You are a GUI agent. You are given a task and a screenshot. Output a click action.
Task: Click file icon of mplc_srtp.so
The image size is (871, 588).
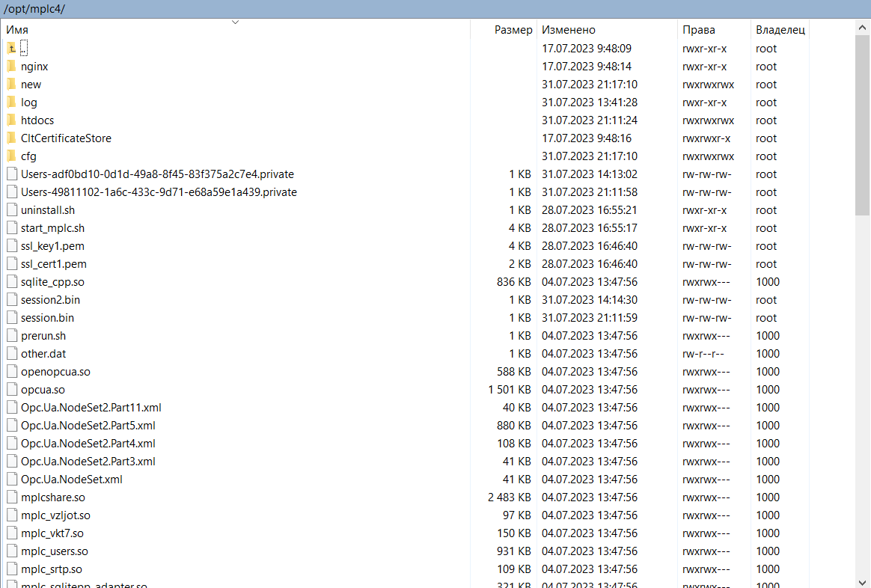[12, 569]
